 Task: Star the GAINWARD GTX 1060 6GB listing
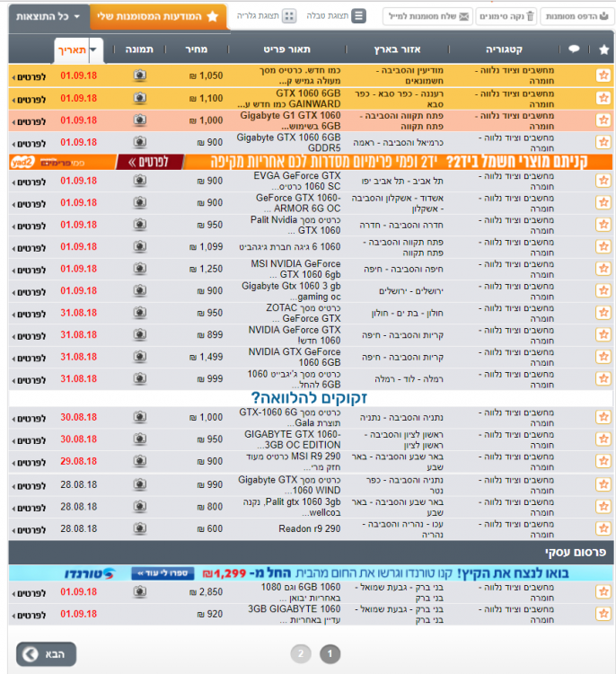[603, 98]
